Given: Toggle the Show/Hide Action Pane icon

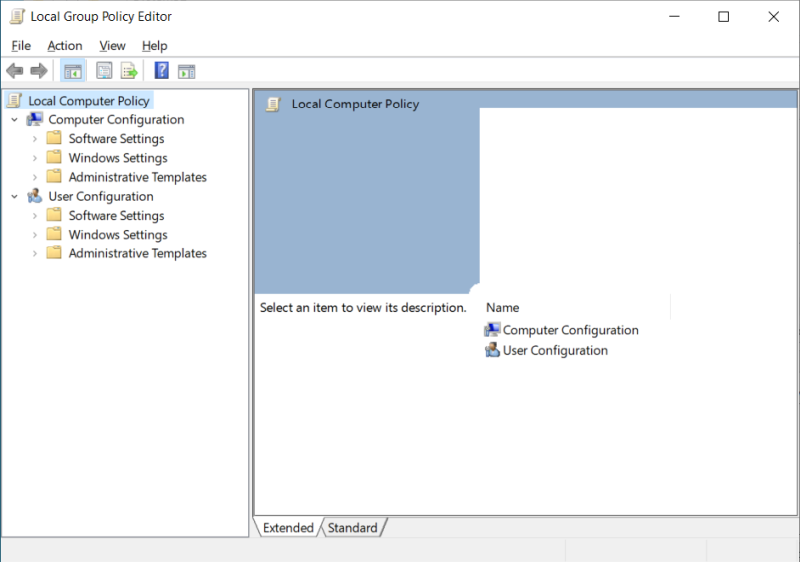Looking at the screenshot, I should point(186,71).
